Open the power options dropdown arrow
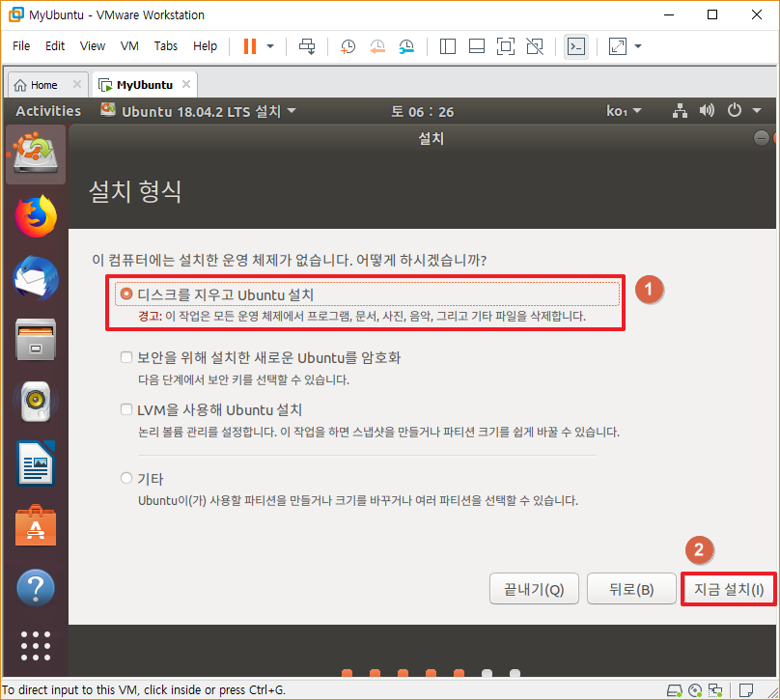780x700 pixels. [x=270, y=46]
